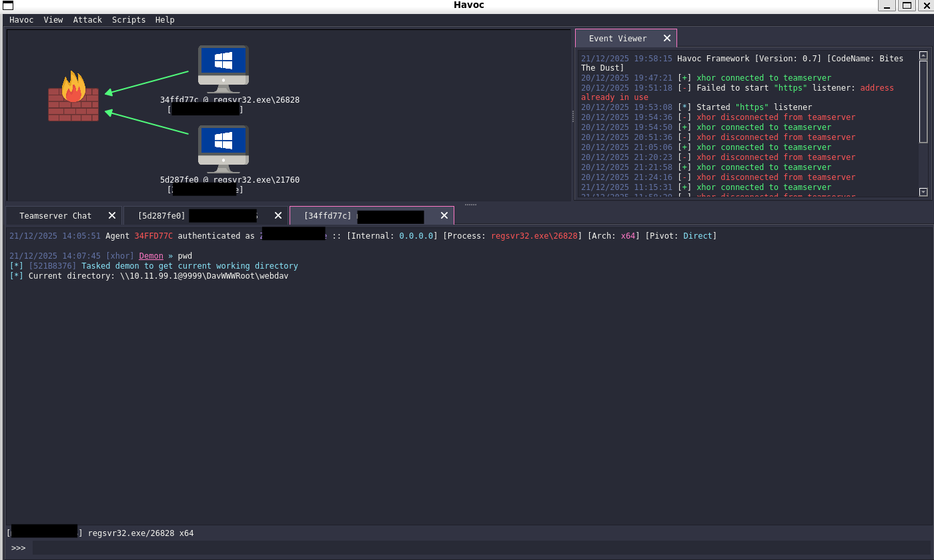This screenshot has width=934, height=560.
Task: Close the 5d287fe0 agent tab
Action: [x=278, y=215]
